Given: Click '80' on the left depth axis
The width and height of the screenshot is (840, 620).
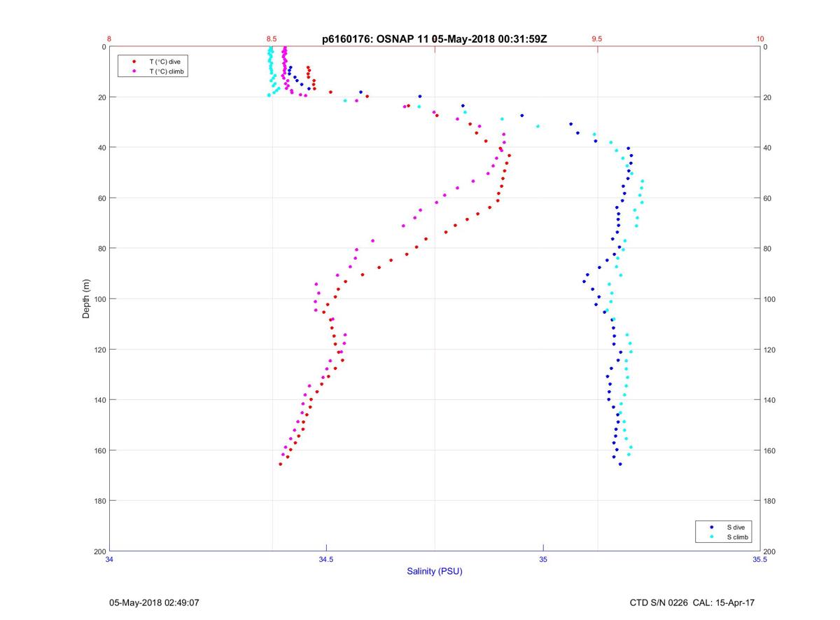Looking at the screenshot, I should click(101, 249).
